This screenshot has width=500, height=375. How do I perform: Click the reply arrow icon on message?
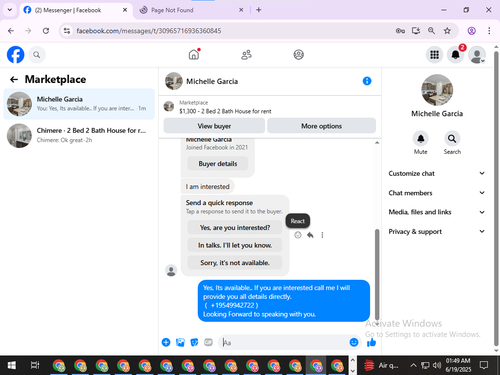click(310, 235)
